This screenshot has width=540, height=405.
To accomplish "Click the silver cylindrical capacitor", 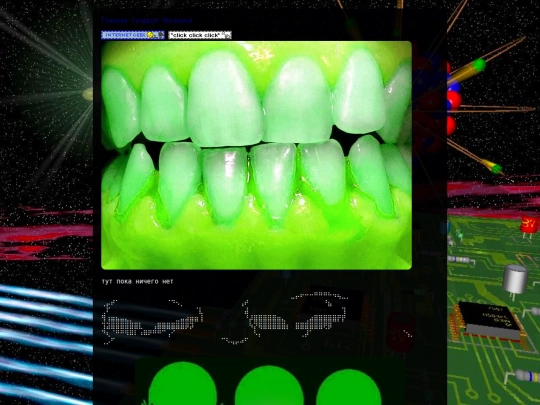I will [x=515, y=279].
